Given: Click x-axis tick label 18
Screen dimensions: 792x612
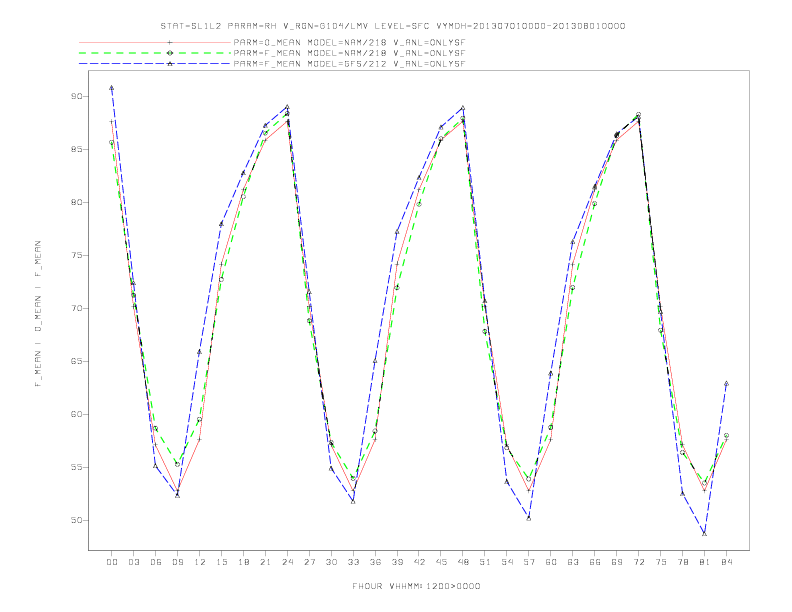Looking at the screenshot, I should click(243, 562).
